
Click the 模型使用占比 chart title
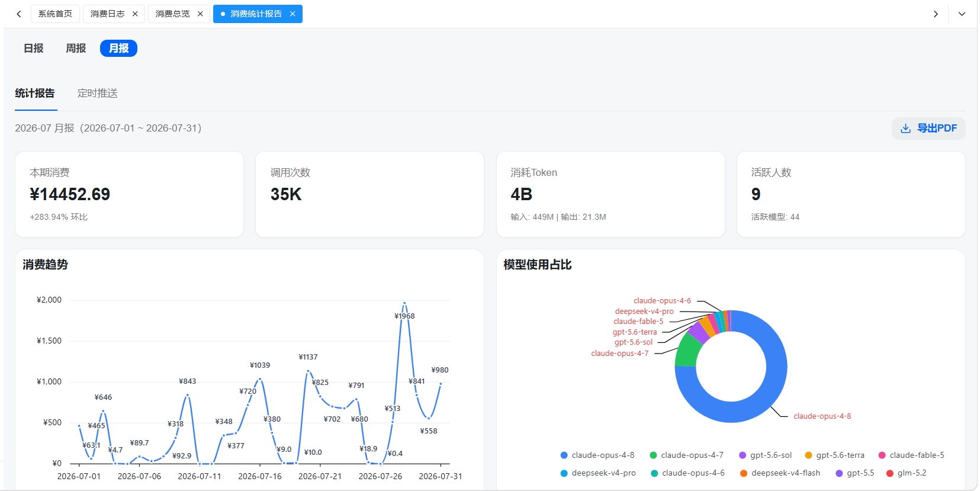coord(537,265)
